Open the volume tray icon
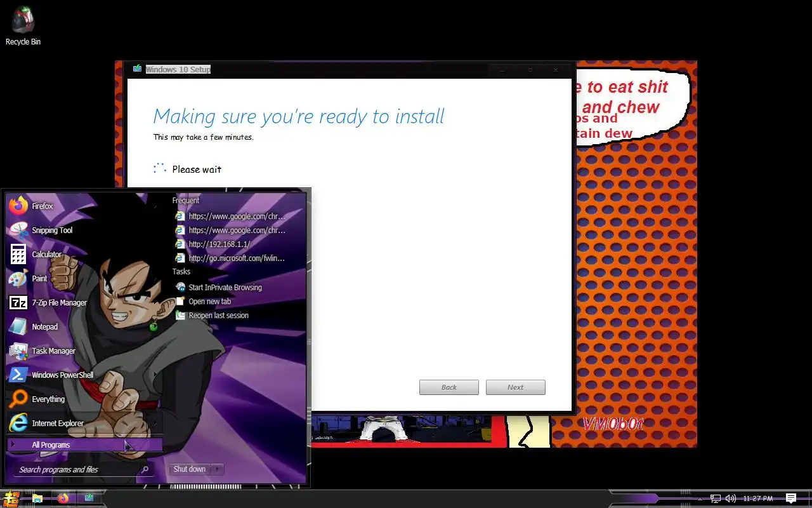The image size is (812, 508). pos(731,498)
